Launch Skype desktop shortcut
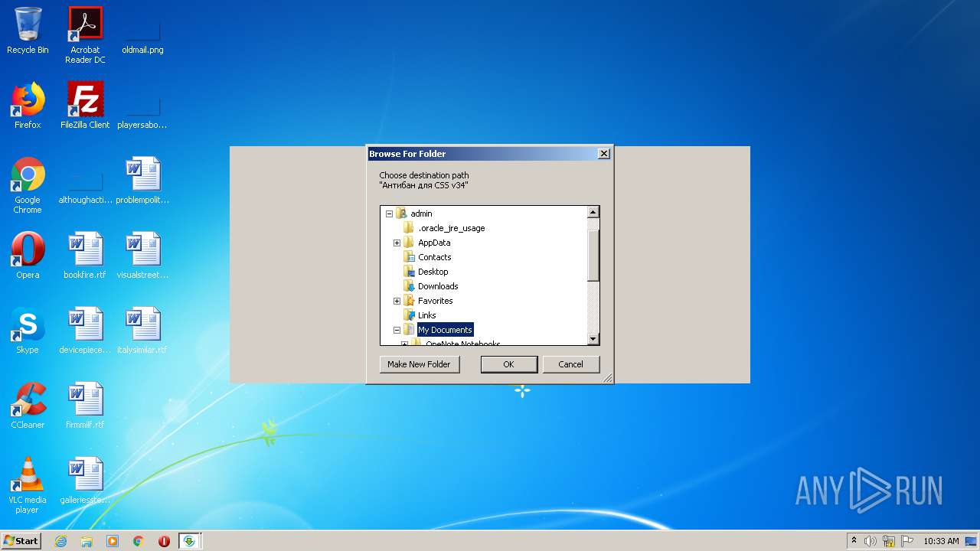 click(x=28, y=331)
